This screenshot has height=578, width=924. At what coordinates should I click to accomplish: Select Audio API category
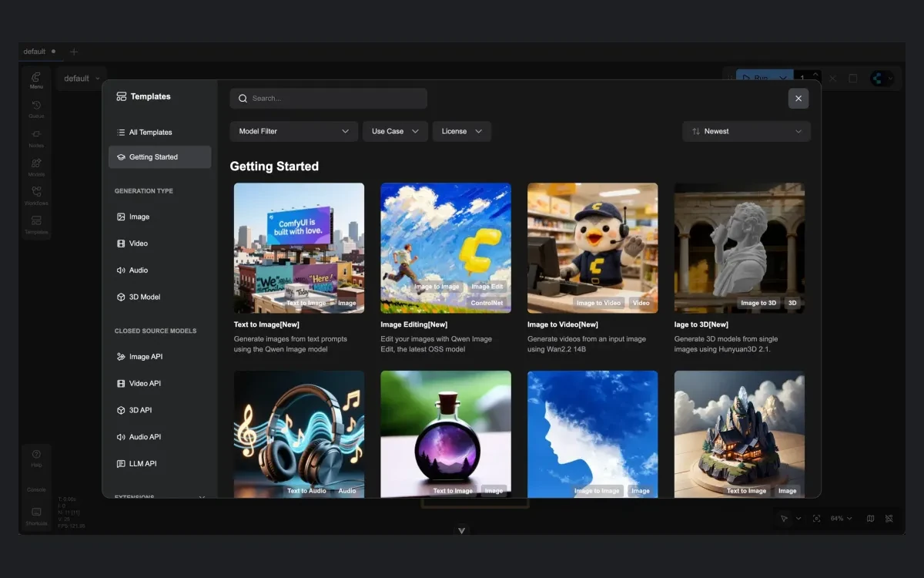pos(159,437)
